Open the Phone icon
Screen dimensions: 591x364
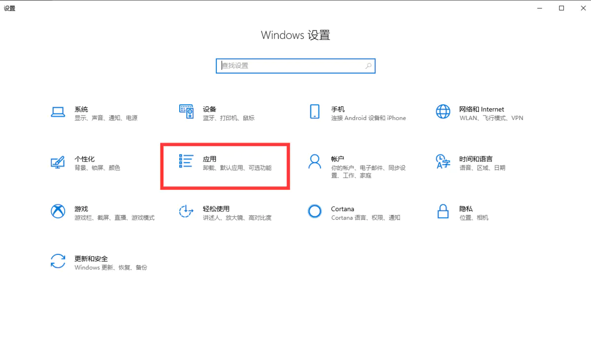pyautogui.click(x=314, y=112)
